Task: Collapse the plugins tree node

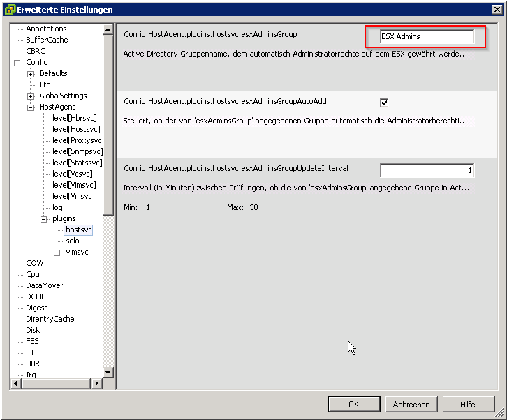Action: [44, 218]
